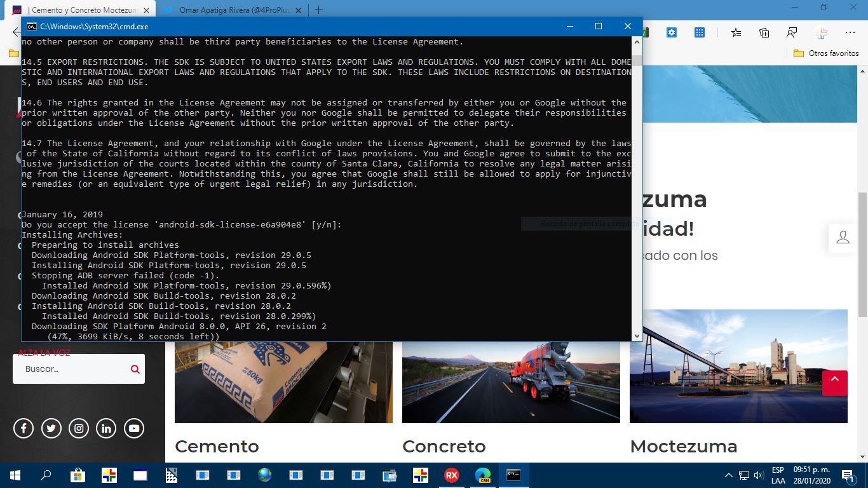Open Edge settings and more menu

click(850, 32)
